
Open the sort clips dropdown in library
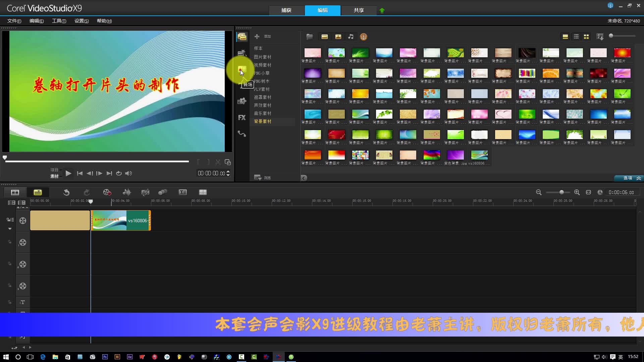tap(600, 37)
